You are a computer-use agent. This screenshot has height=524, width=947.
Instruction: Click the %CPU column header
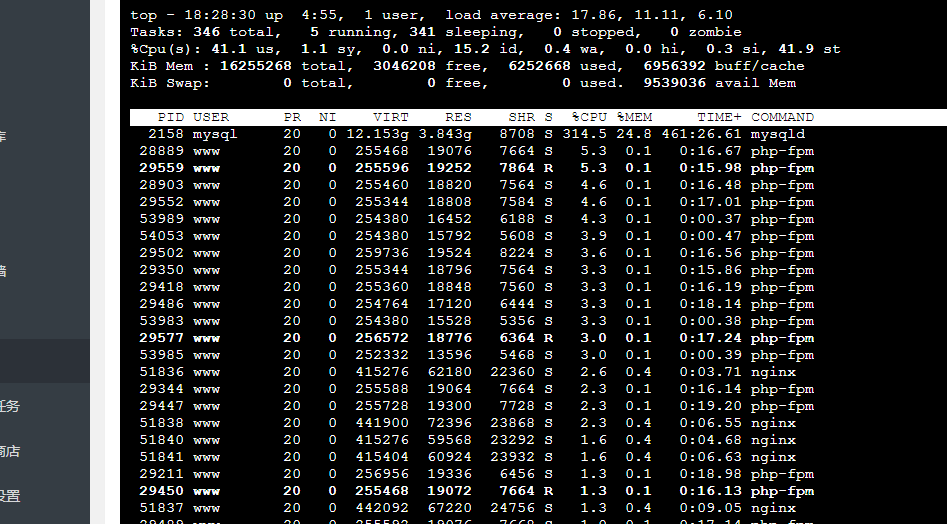589,117
